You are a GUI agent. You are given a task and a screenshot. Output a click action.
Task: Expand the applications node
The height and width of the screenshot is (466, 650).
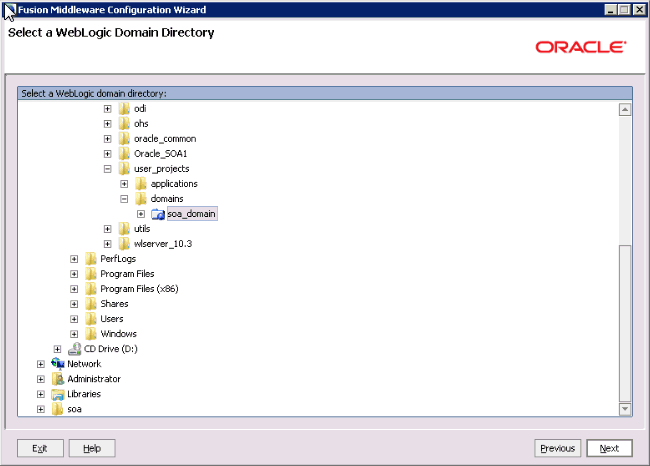click(124, 184)
